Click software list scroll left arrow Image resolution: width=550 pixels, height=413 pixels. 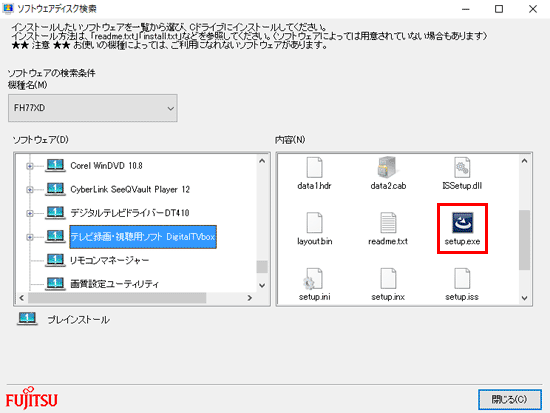(x=21, y=298)
